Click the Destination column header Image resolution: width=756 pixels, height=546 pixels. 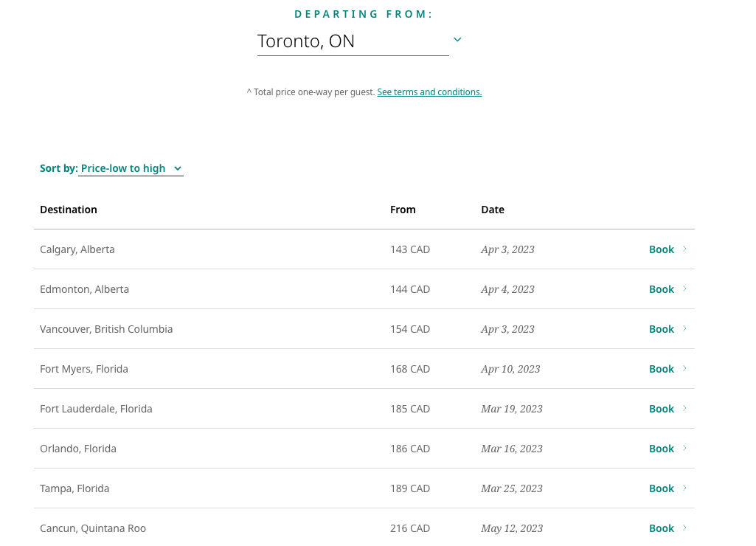point(69,210)
